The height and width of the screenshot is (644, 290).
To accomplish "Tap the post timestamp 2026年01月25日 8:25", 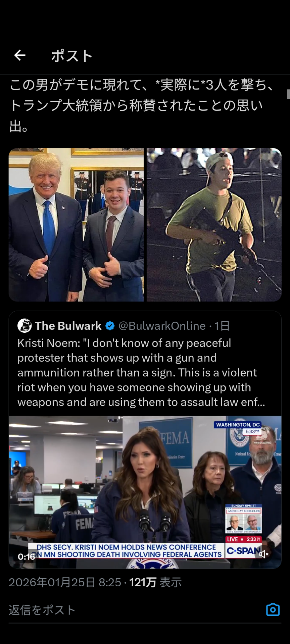I will pos(65,582).
